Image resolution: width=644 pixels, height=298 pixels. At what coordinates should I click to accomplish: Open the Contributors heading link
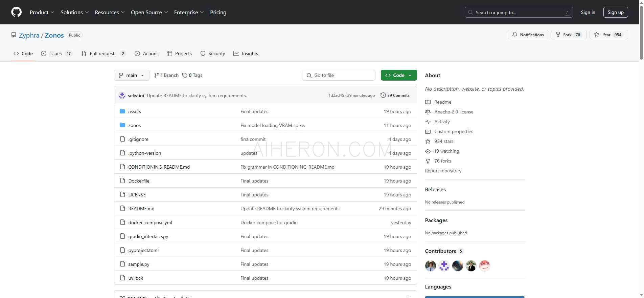(444, 251)
